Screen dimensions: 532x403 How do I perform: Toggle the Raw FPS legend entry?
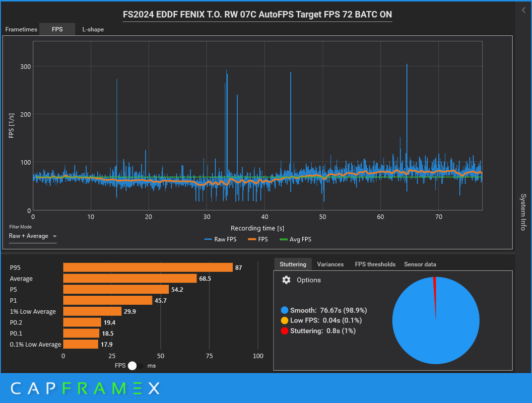tap(221, 239)
